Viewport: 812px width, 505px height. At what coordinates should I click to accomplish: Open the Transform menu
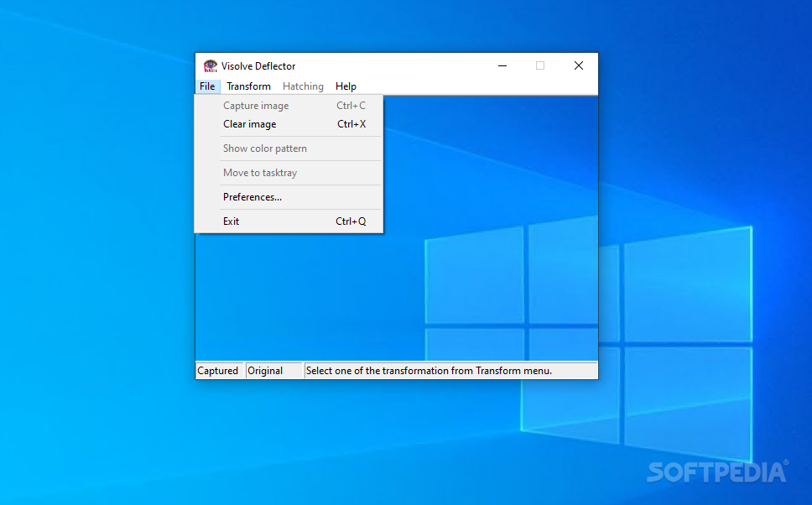248,86
